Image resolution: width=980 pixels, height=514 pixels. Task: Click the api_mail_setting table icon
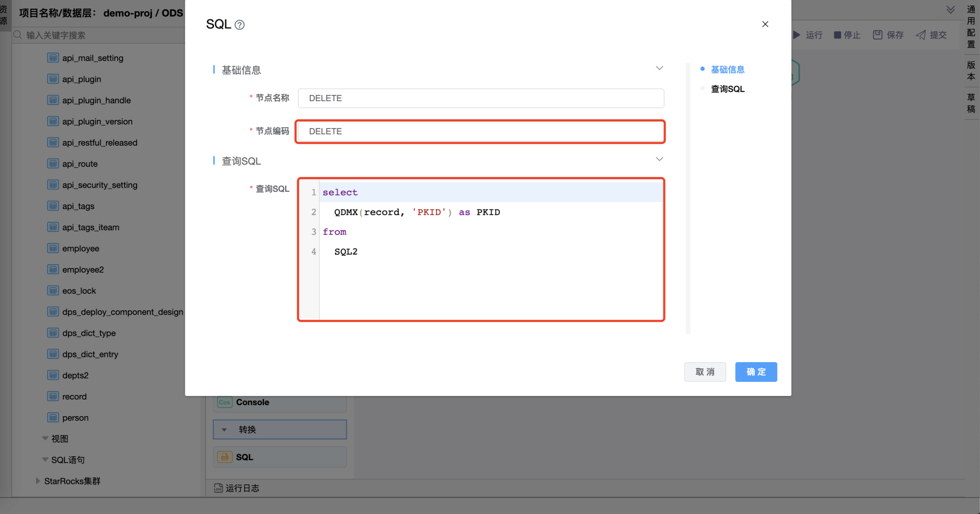pos(53,58)
